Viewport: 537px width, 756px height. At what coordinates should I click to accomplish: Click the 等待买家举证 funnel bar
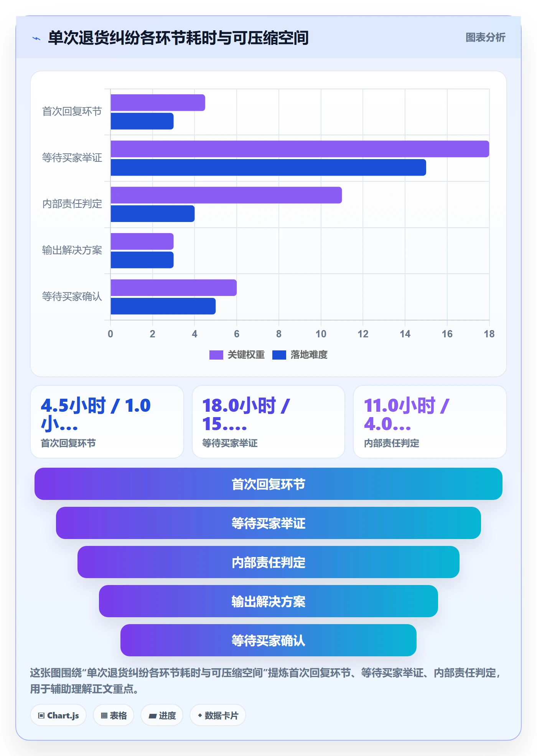[x=268, y=523]
